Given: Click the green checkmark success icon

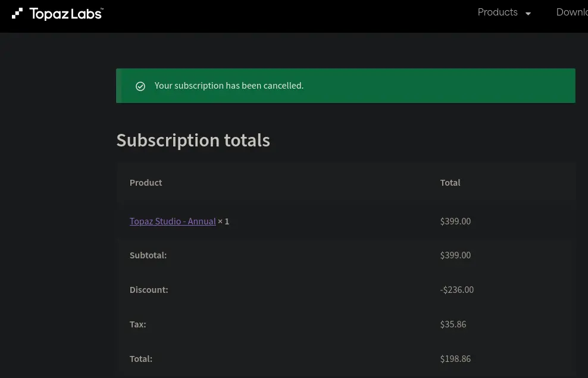Looking at the screenshot, I should pyautogui.click(x=140, y=86).
